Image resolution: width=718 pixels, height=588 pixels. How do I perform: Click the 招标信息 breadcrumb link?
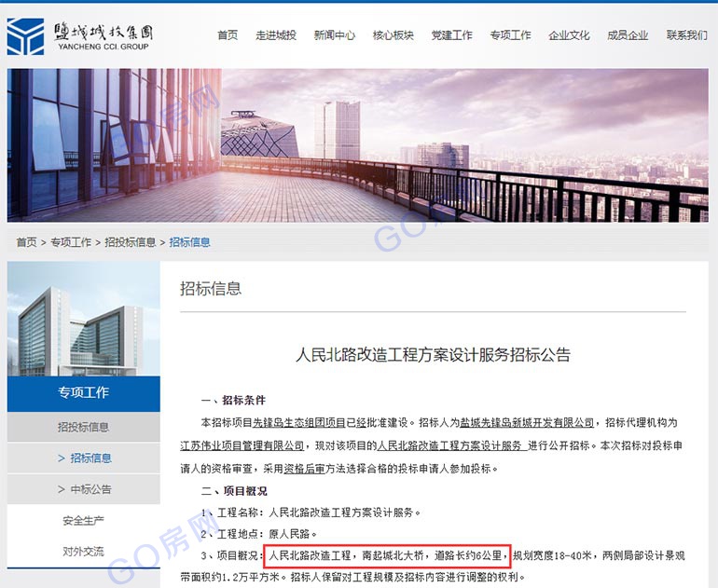tap(190, 242)
